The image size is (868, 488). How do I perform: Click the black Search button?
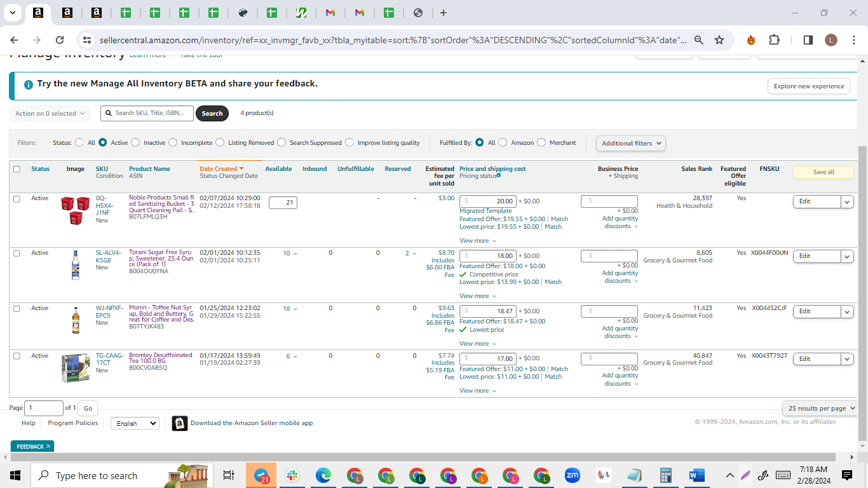click(x=212, y=114)
